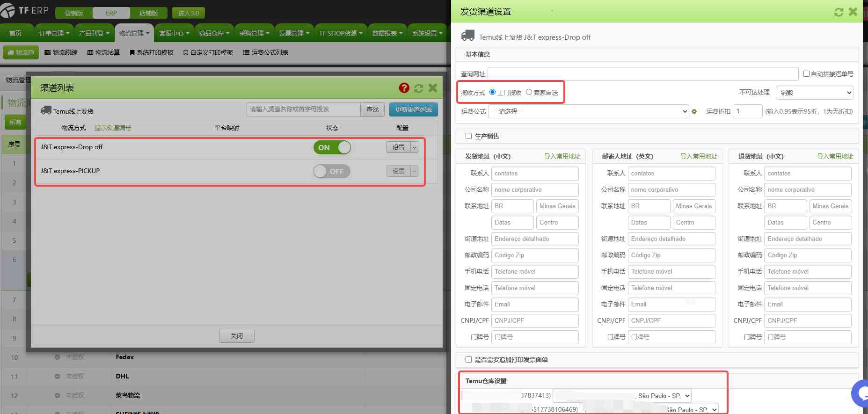868x414 pixels.
Task: Focus 发货地址 联系人 contatos field
Action: click(x=535, y=174)
